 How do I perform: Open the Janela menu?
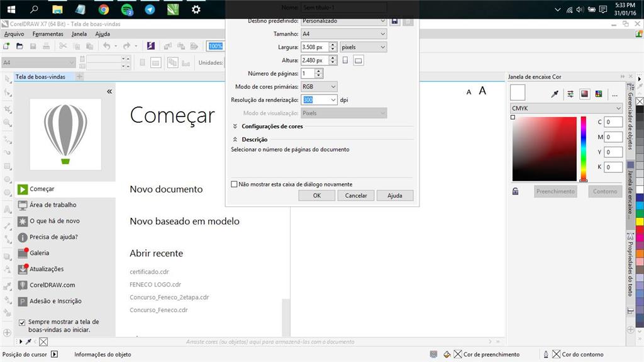79,34
